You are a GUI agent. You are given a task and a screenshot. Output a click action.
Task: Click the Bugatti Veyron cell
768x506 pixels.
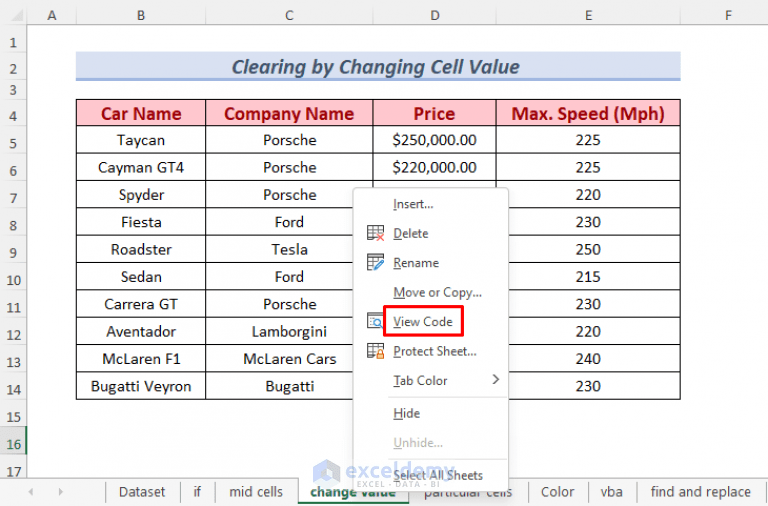(x=141, y=386)
